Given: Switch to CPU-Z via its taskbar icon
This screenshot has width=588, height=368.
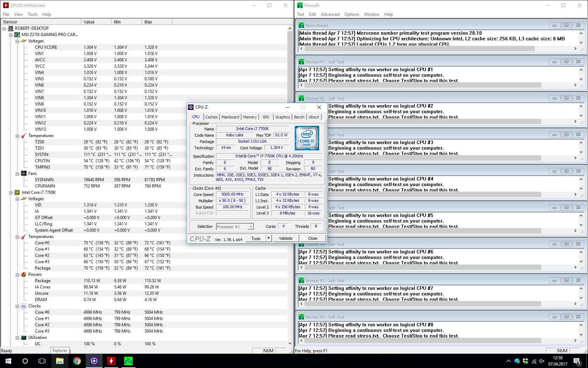Looking at the screenshot, I should 94,361.
